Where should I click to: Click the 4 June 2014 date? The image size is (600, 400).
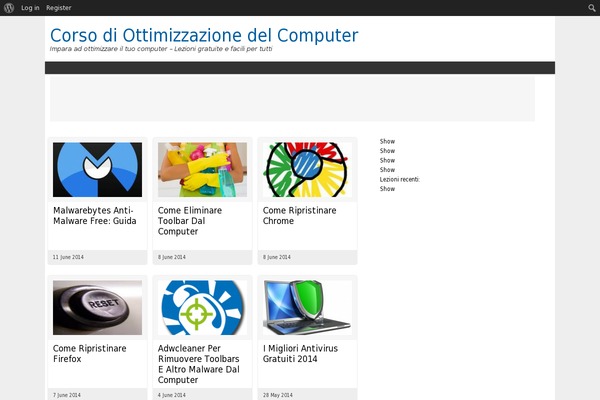(172, 395)
